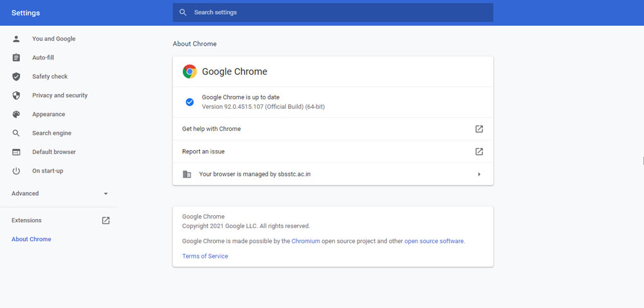Click the Version 92.0.4515.107 text
Image resolution: width=644 pixels, height=308 pixels.
(x=263, y=107)
